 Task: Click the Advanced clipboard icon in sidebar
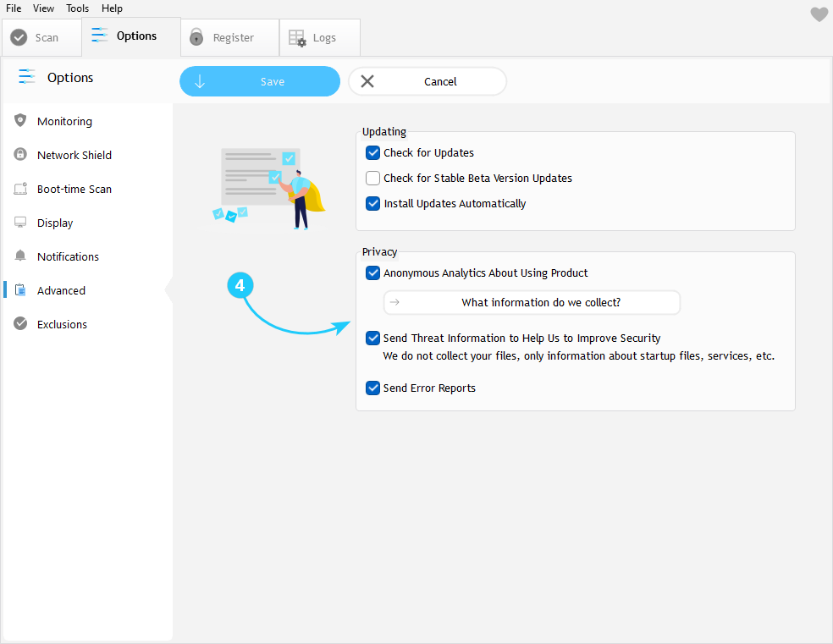pos(20,290)
